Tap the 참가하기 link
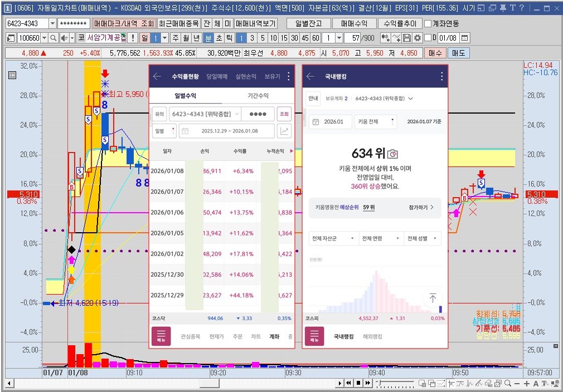 coord(419,207)
